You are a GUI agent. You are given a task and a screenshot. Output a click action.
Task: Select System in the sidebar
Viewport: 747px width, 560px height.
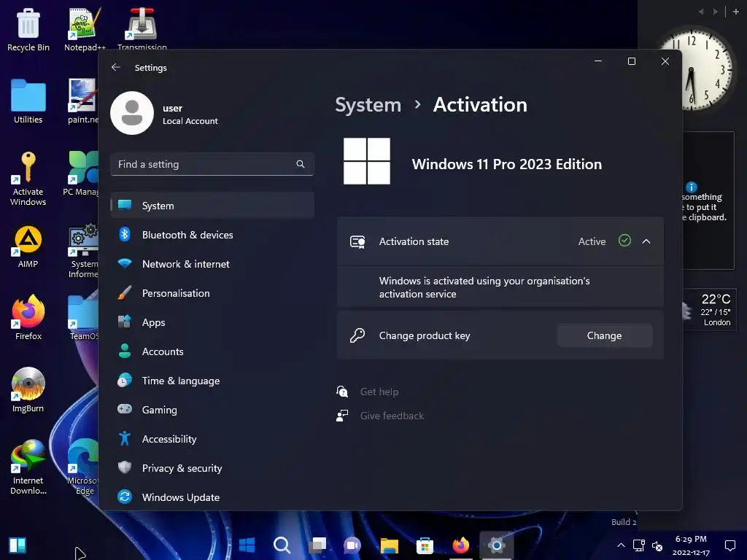212,205
